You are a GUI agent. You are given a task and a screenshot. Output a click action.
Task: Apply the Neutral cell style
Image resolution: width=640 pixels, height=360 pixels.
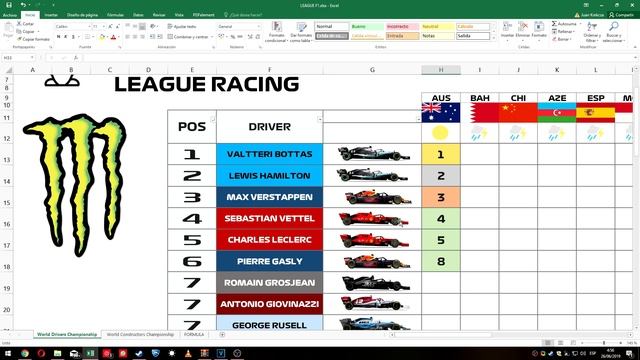tap(438, 27)
